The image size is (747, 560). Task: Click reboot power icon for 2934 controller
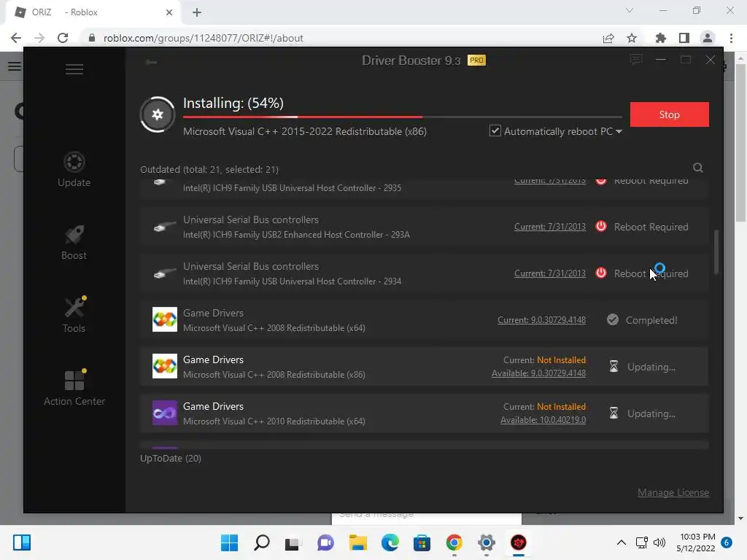click(601, 273)
